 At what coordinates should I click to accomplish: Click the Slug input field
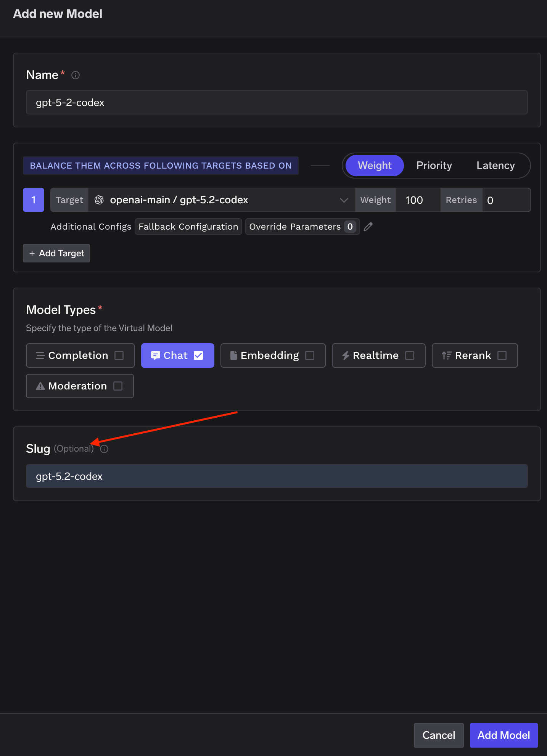(277, 476)
